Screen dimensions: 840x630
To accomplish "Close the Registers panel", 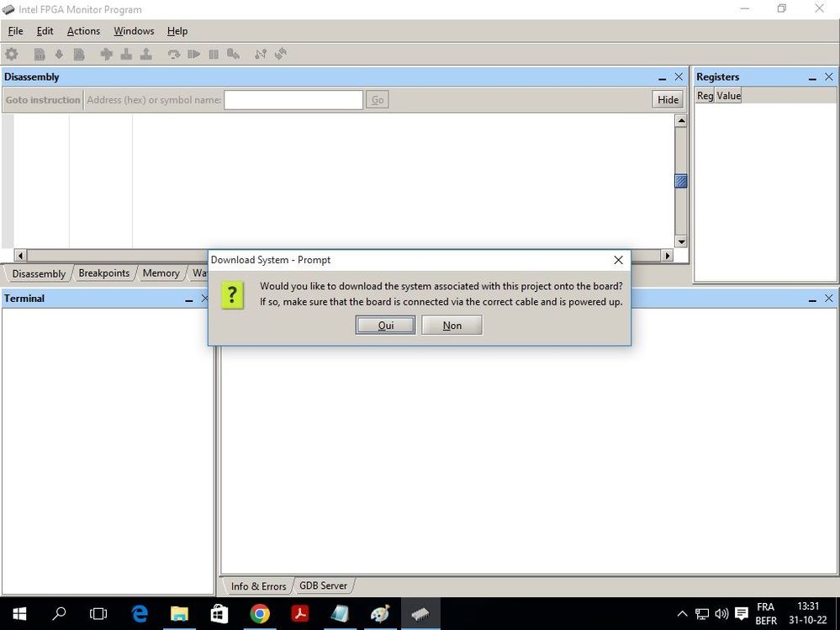I will 829,77.
